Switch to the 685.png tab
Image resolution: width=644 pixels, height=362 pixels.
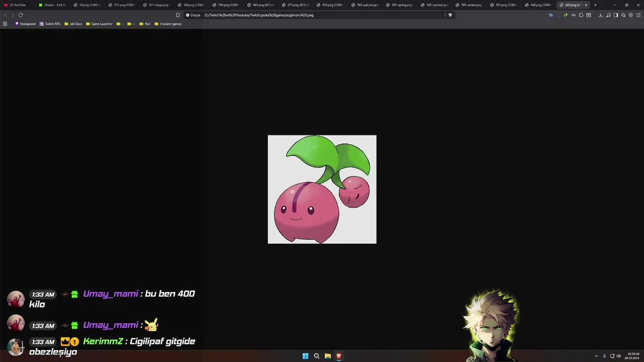point(261,5)
